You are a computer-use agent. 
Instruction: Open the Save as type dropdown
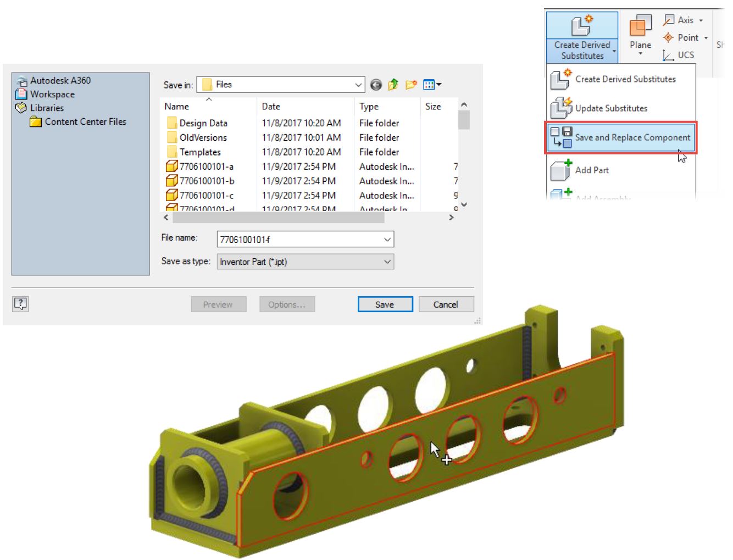(x=387, y=262)
